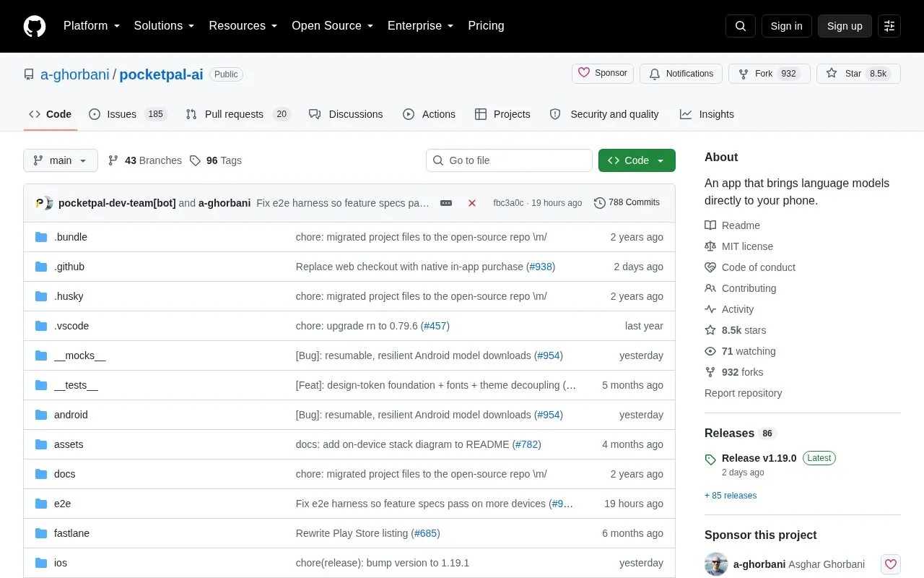Open the appearance settings icon in header
924x578 pixels.
click(889, 26)
